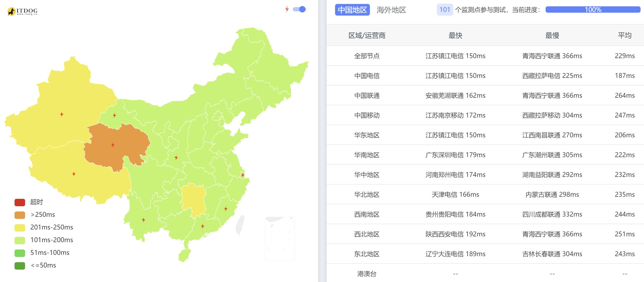Click the red lightning icon beside the toggle
This screenshot has width=644, height=282.
point(287,9)
